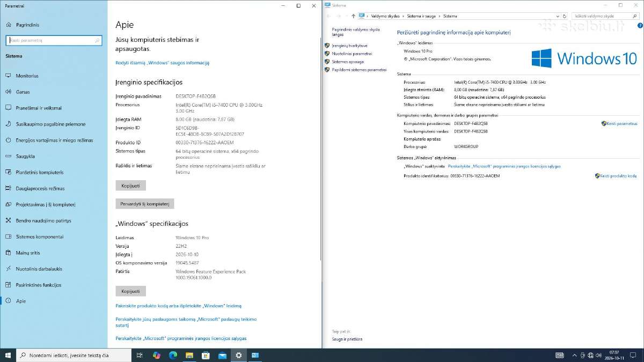Image resolution: width=644 pixels, height=362 pixels.
Task: Open File Explorer from the taskbar
Action: pyautogui.click(x=189, y=355)
